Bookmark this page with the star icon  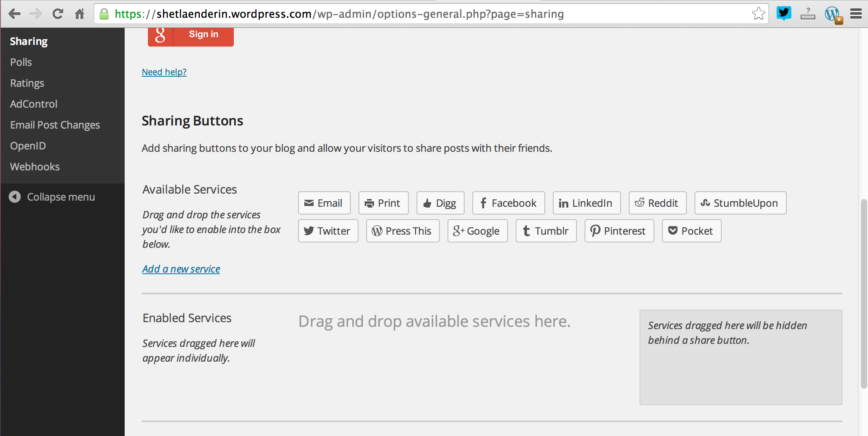click(758, 14)
